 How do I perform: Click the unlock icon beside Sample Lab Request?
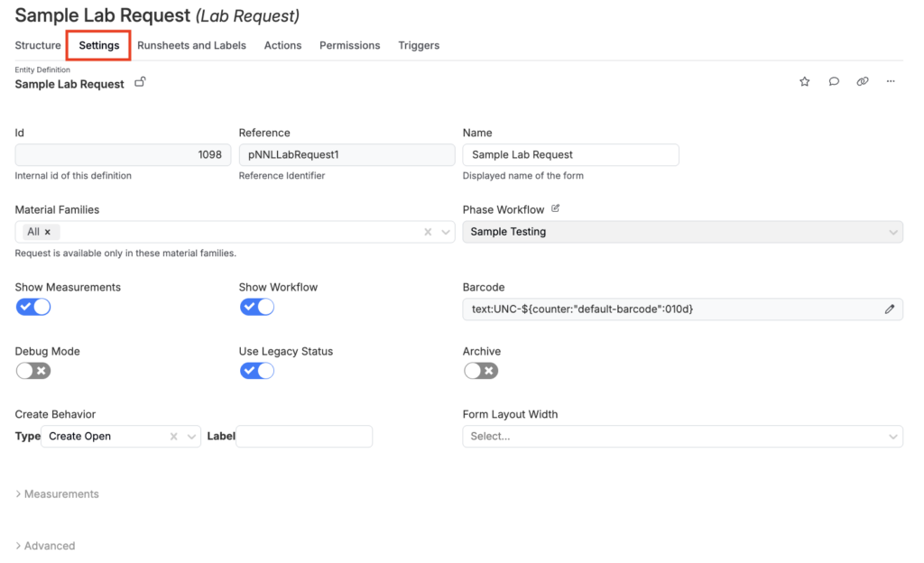pos(140,83)
